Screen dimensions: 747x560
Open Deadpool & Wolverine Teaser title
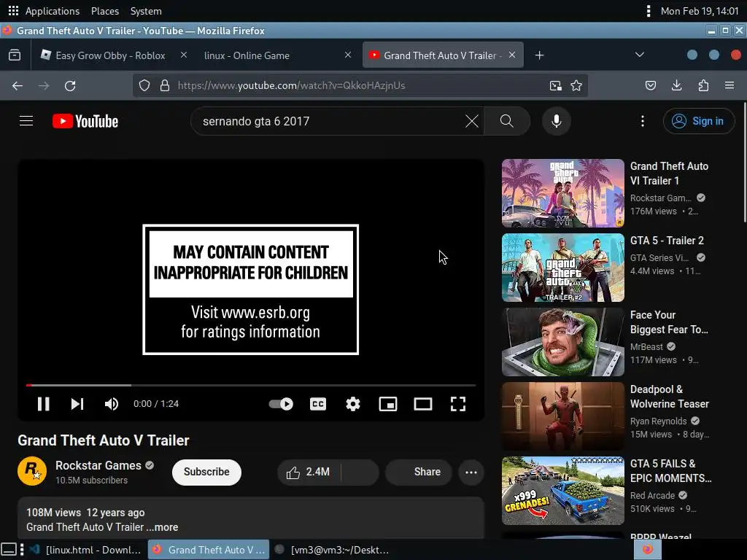[x=670, y=396]
